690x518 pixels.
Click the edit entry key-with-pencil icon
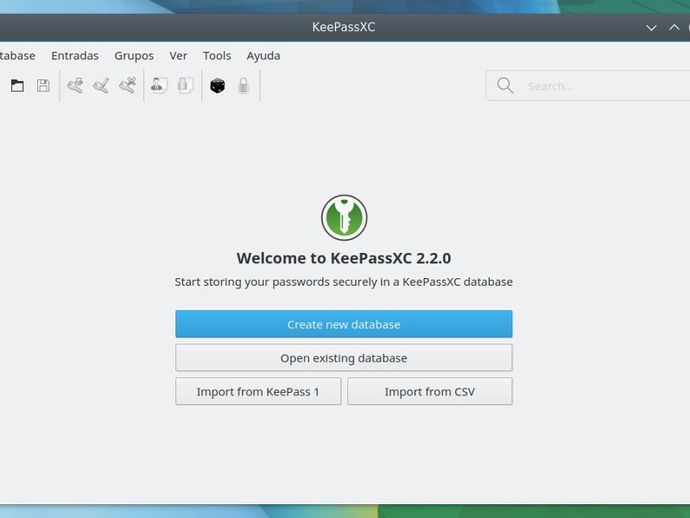click(101, 85)
